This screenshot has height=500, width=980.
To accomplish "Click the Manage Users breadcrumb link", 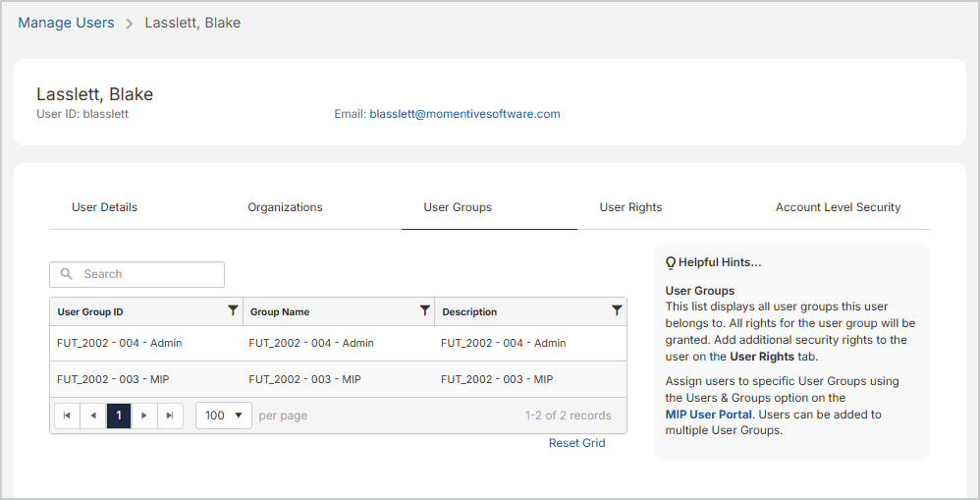I will coord(66,23).
